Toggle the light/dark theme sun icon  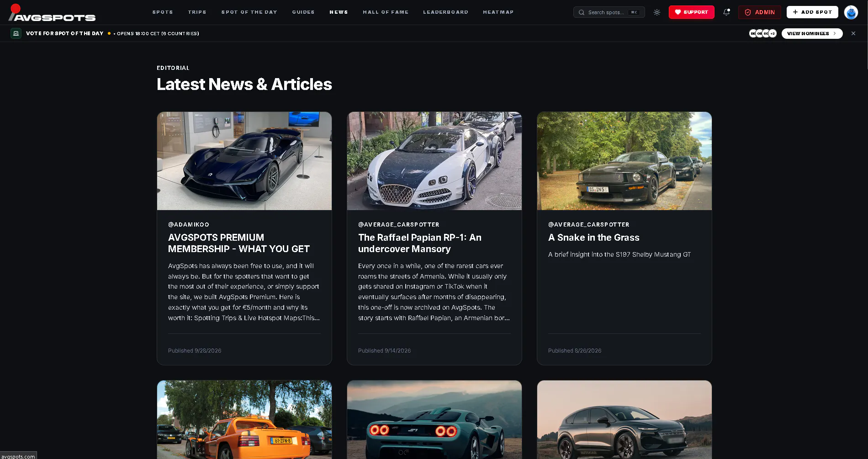tap(657, 12)
